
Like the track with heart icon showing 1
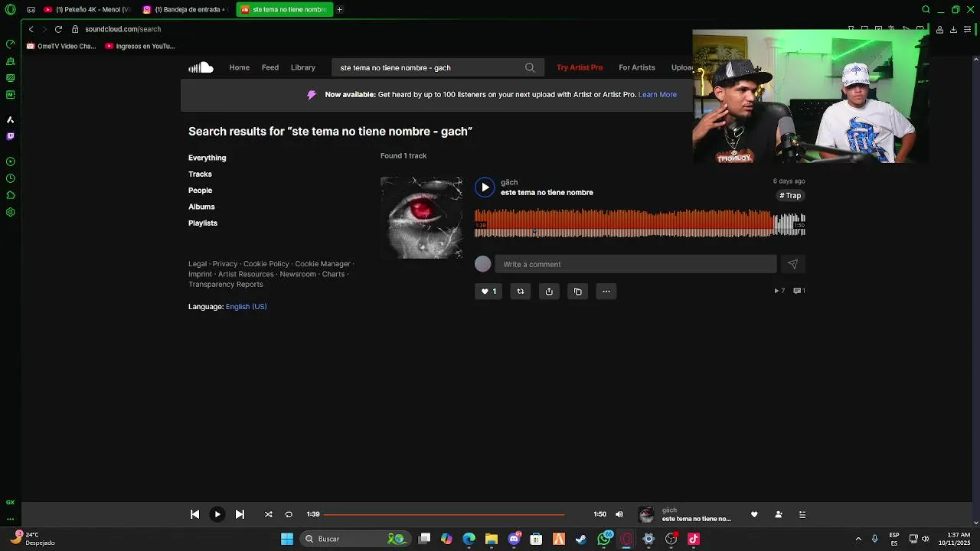488,291
